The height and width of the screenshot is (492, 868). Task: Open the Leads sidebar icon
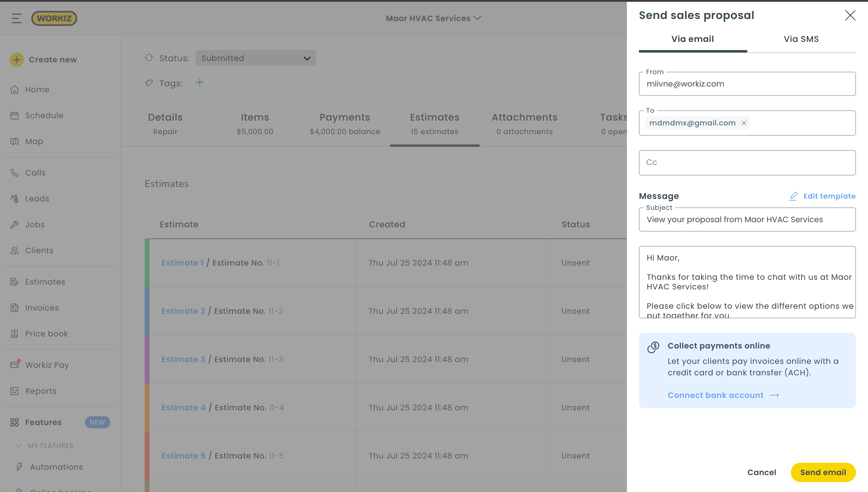click(14, 199)
